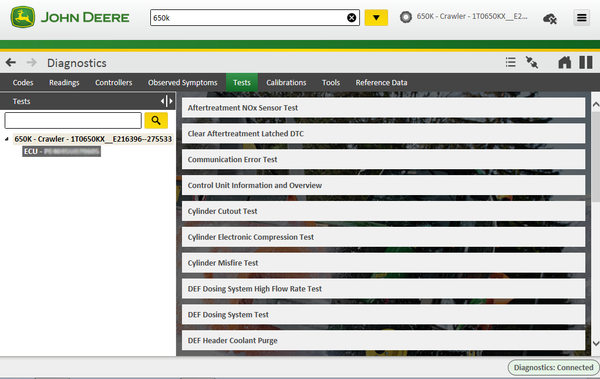Switch to the Controllers tab

(114, 83)
